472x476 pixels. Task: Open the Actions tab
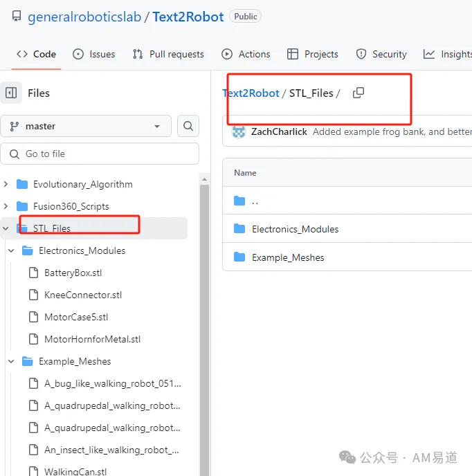pyautogui.click(x=246, y=54)
